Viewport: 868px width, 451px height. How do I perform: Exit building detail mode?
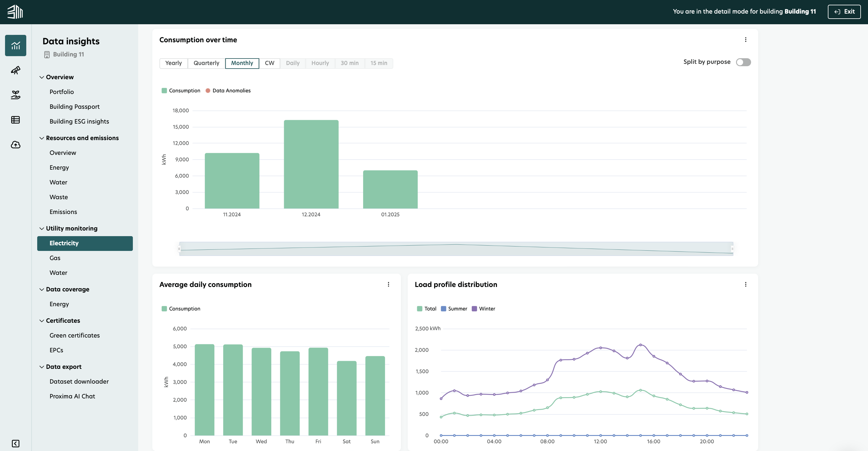click(x=844, y=12)
